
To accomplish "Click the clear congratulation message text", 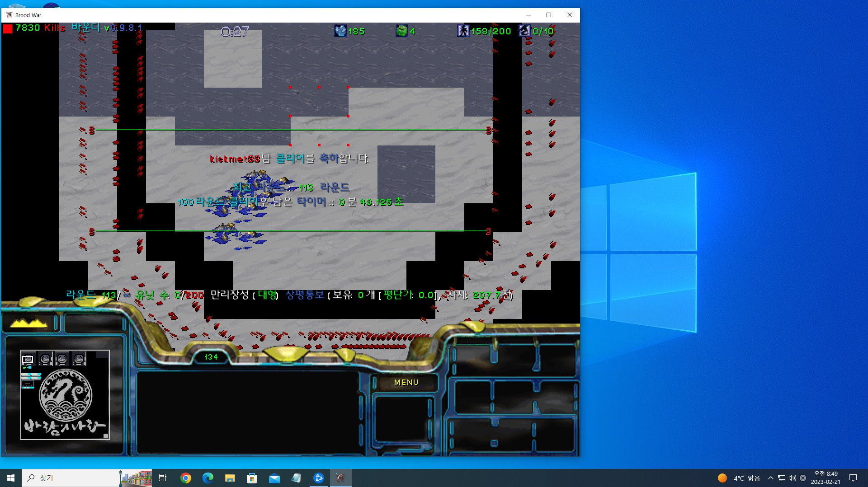I will click(x=289, y=159).
